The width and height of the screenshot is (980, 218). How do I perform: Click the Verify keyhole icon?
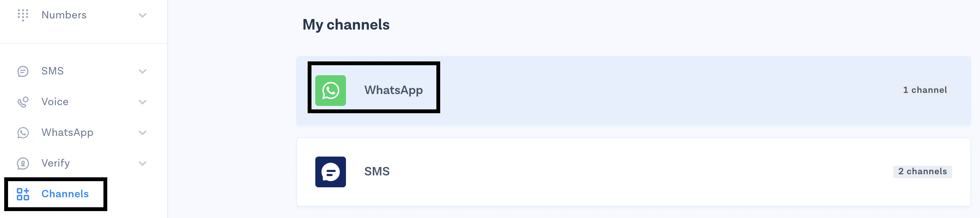(x=23, y=163)
